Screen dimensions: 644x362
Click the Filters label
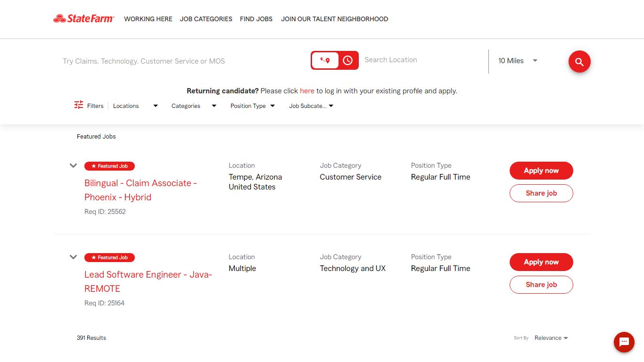pyautogui.click(x=95, y=106)
